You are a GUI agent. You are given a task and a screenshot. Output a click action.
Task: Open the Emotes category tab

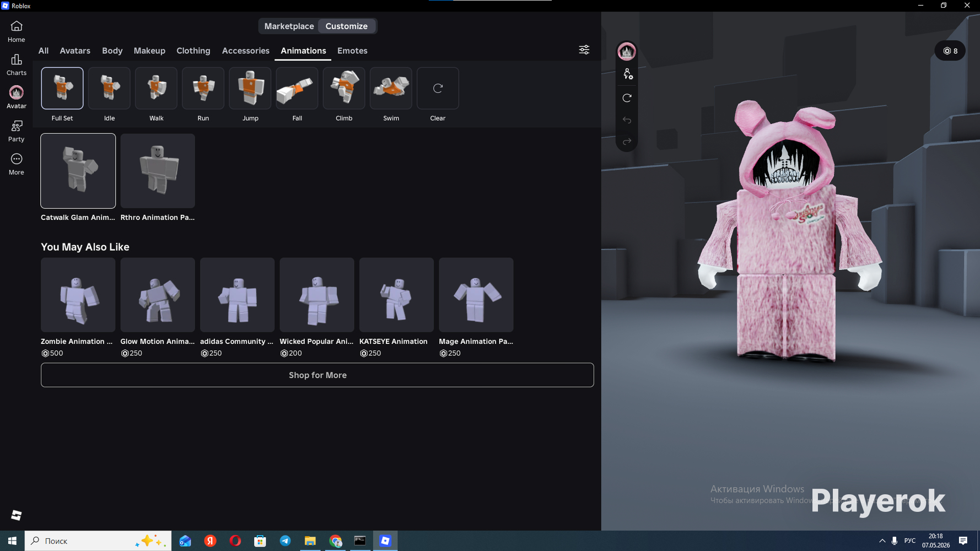click(352, 51)
